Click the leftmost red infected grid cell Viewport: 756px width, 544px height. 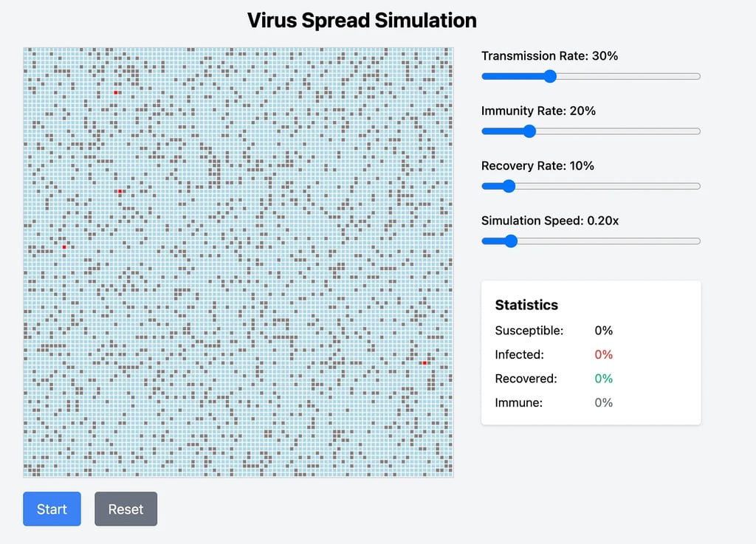click(64, 247)
